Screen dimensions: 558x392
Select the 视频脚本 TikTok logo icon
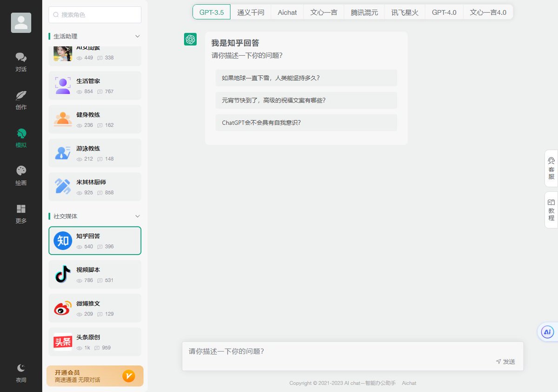point(63,274)
